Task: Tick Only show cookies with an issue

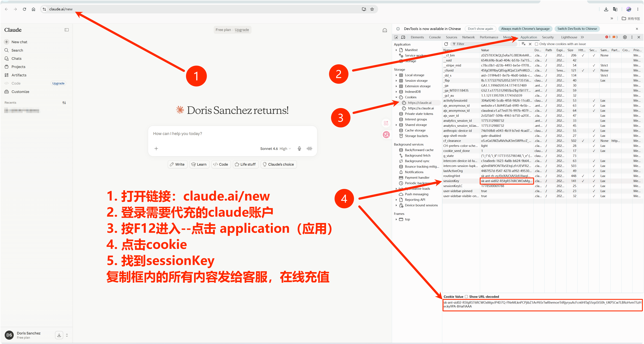Action: 536,44
